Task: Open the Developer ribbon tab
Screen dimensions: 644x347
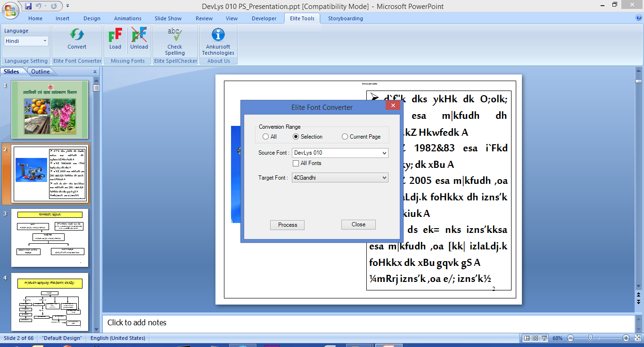Action: pos(264,18)
